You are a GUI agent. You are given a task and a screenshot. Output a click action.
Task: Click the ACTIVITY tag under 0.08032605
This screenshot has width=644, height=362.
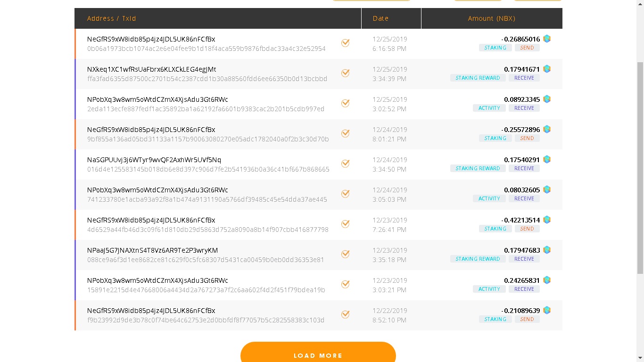click(489, 198)
